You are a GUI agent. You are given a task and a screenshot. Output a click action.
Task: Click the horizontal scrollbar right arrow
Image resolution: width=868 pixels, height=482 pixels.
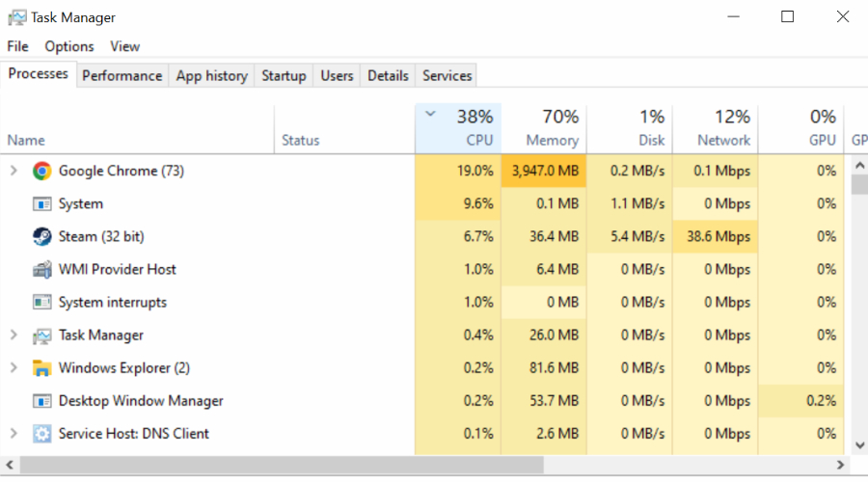pyautogui.click(x=840, y=465)
